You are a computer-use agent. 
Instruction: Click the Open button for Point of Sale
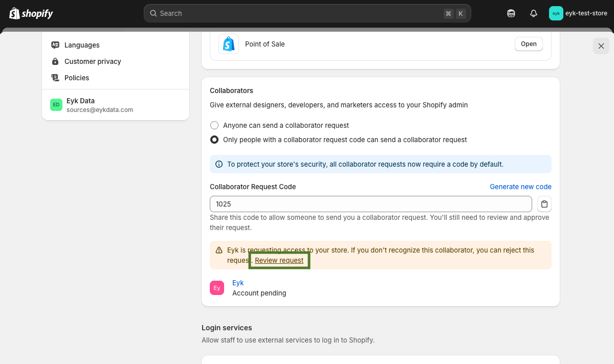pos(529,44)
